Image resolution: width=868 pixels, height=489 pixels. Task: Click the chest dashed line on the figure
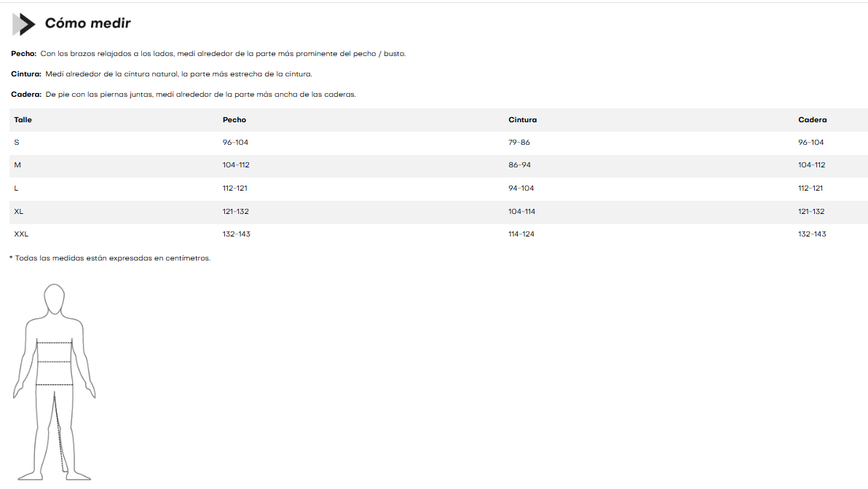tap(54, 342)
